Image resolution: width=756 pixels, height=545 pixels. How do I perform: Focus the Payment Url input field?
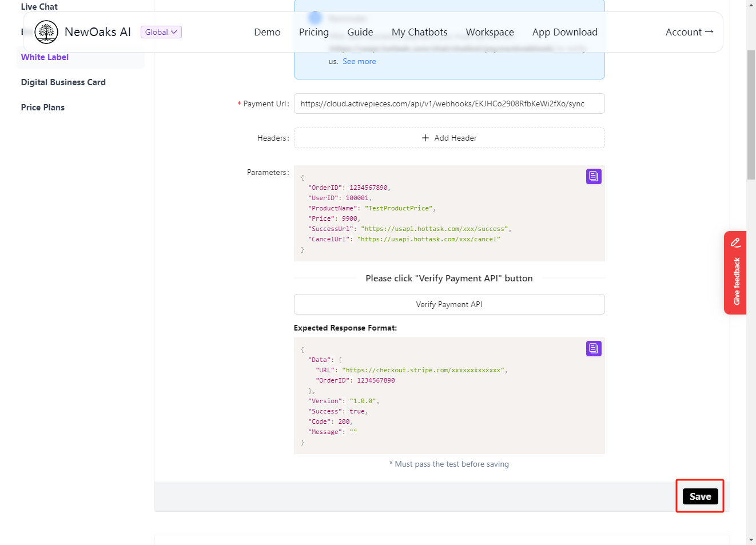coord(449,104)
